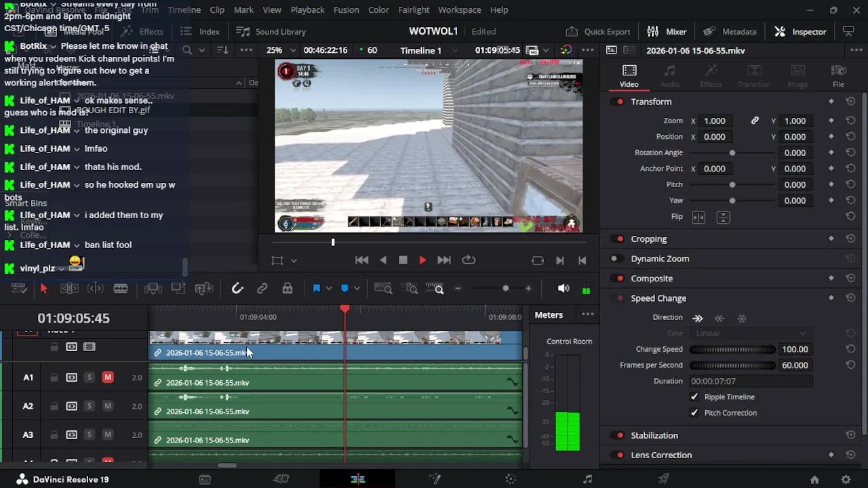
Task: Play the timeline forward
Action: point(422,260)
